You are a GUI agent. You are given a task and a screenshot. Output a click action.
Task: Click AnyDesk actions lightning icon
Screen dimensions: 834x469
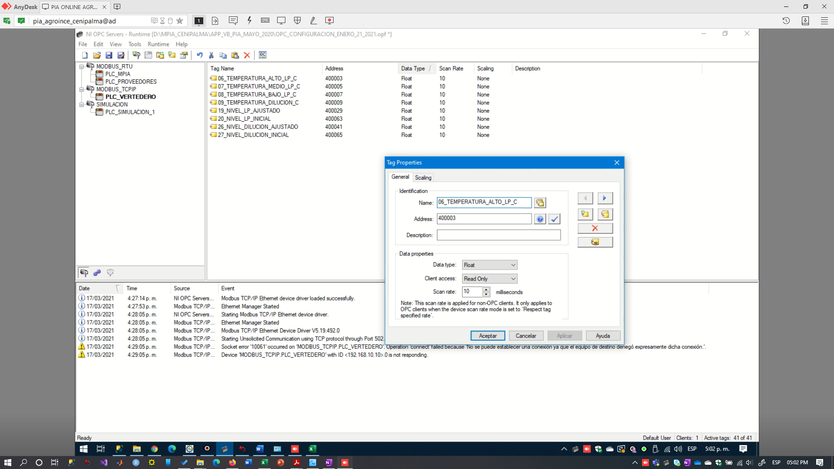click(x=249, y=21)
